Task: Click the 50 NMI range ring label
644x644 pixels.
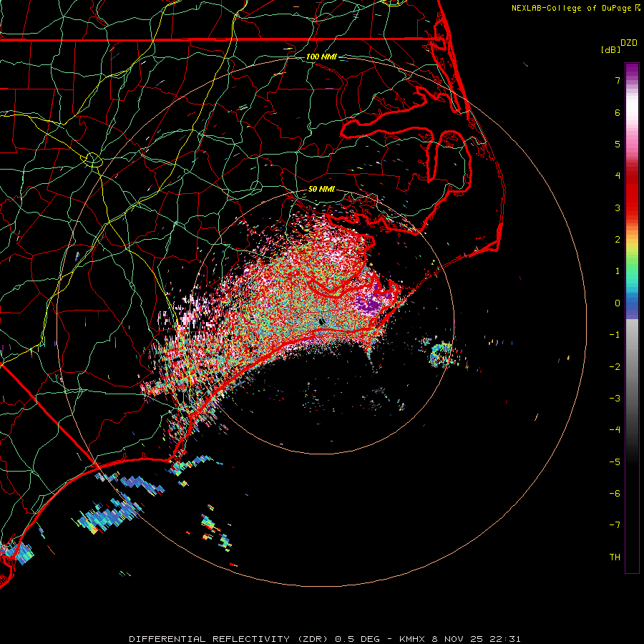Action: [x=321, y=189]
